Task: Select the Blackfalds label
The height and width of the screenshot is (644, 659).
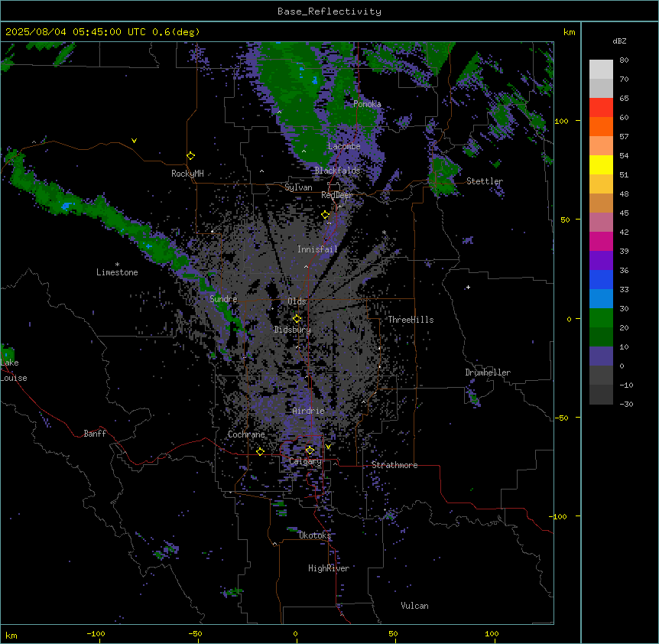Action: click(337, 171)
